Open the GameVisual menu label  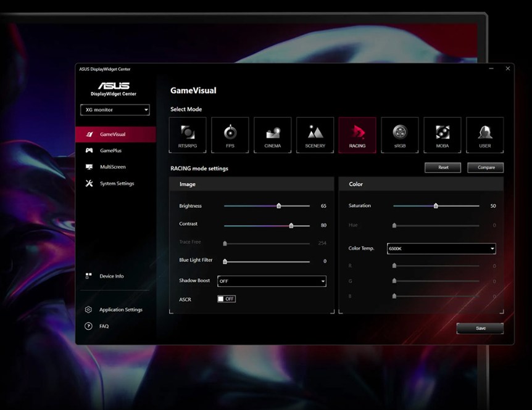(x=113, y=134)
